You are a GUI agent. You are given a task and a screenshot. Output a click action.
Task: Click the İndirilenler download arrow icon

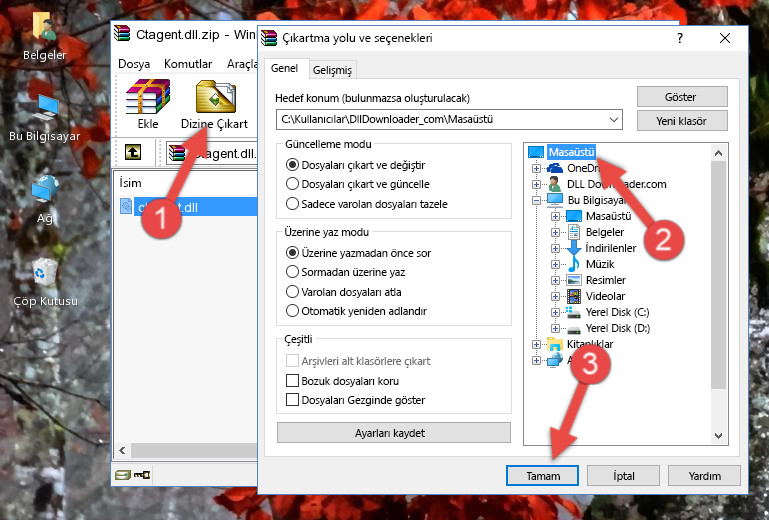(573, 248)
